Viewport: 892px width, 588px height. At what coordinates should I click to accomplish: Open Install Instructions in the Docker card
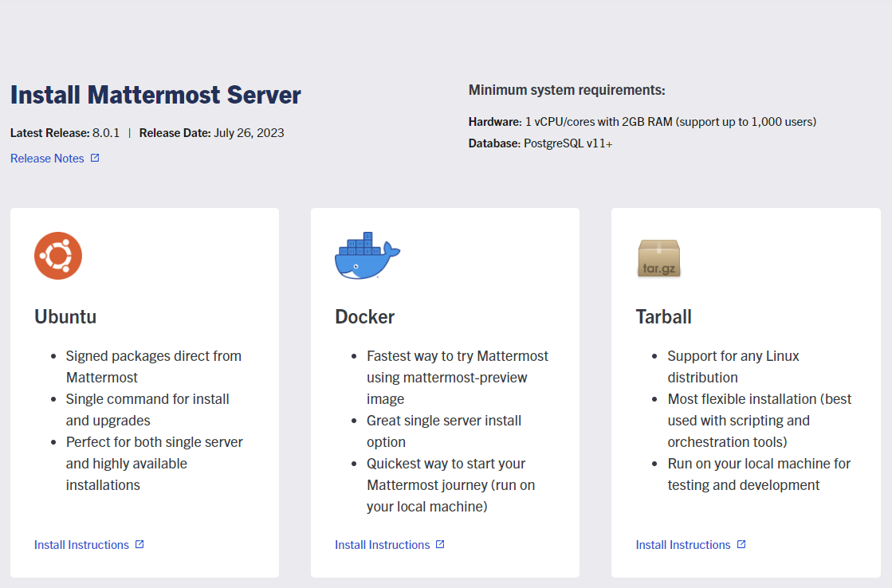click(x=383, y=545)
